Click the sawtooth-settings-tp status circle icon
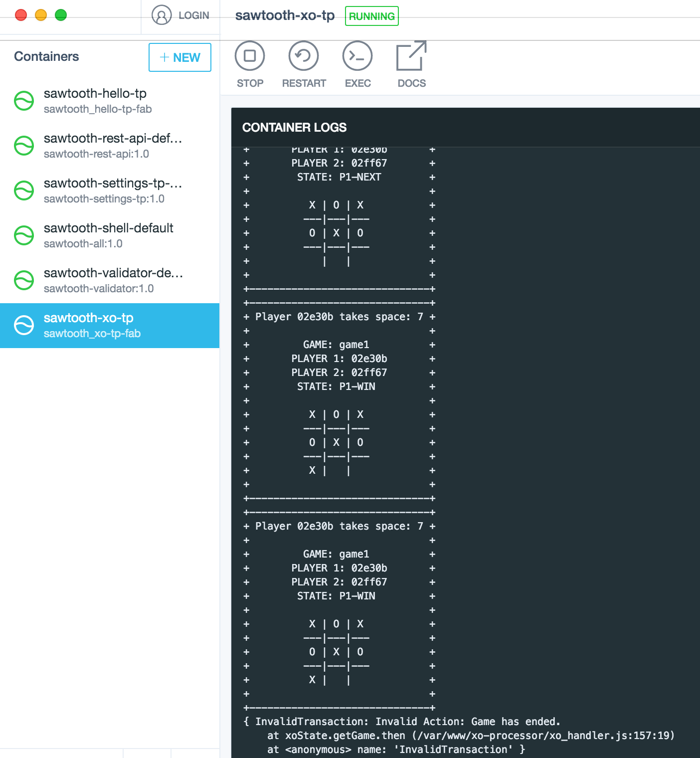 click(x=23, y=190)
